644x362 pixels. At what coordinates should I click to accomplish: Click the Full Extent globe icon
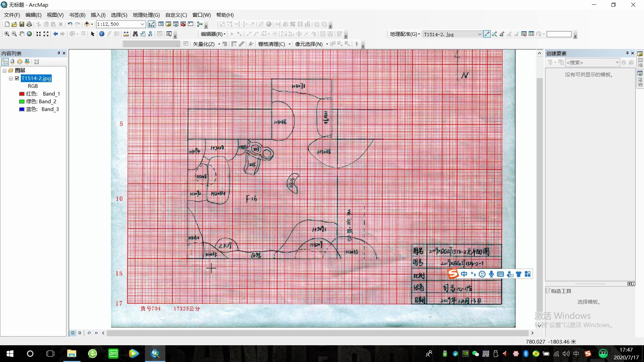click(30, 34)
